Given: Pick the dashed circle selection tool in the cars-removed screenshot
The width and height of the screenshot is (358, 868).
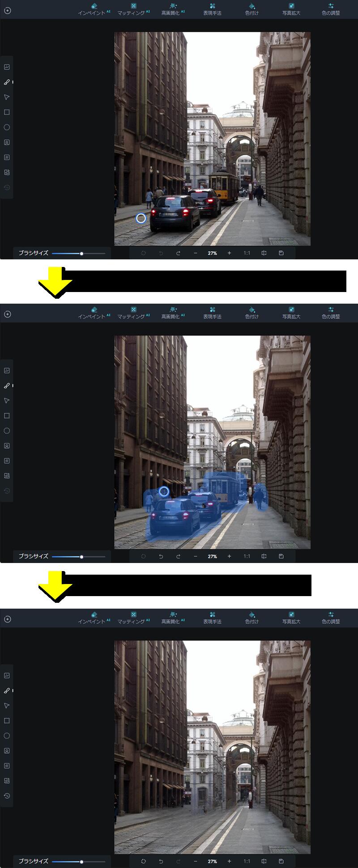Looking at the screenshot, I should pyautogui.click(x=7, y=736).
